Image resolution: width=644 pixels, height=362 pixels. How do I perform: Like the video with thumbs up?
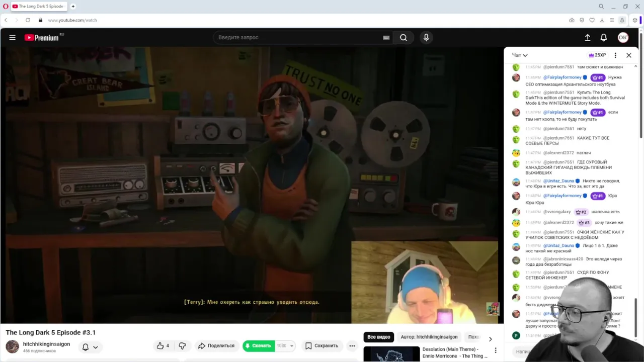(x=163, y=345)
